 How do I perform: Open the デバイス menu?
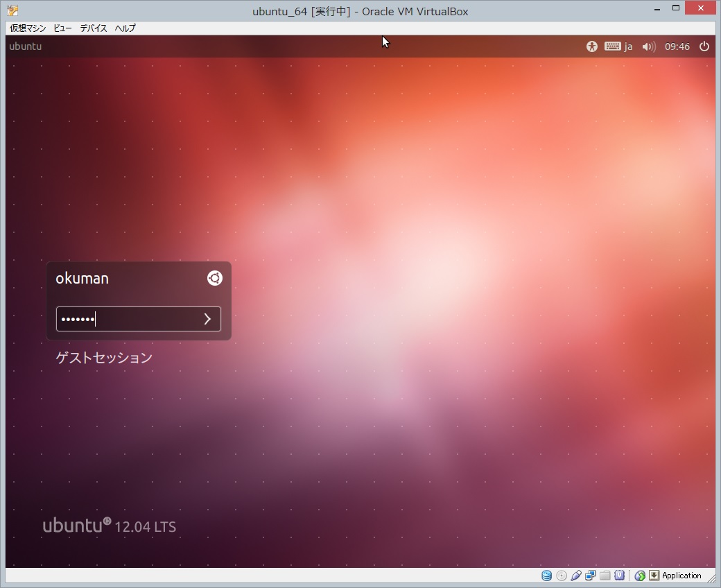click(x=94, y=28)
